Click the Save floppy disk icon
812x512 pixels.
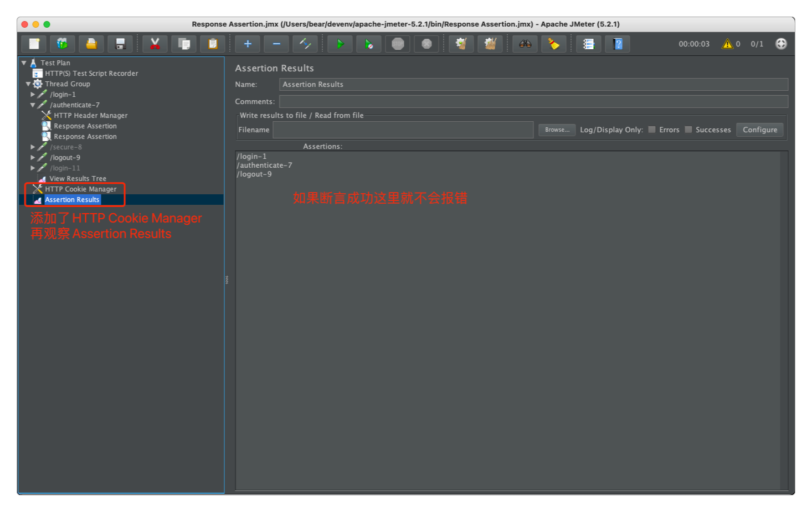[x=120, y=44]
